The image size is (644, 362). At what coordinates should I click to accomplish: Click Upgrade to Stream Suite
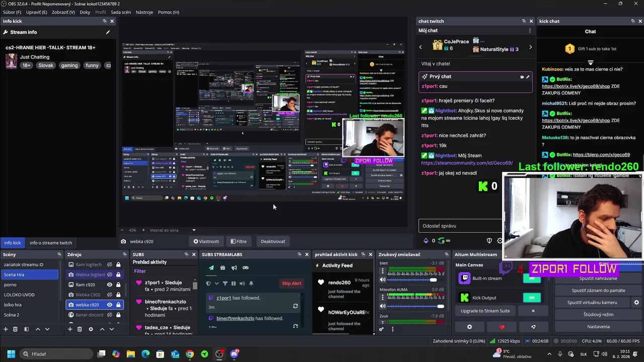(x=485, y=311)
